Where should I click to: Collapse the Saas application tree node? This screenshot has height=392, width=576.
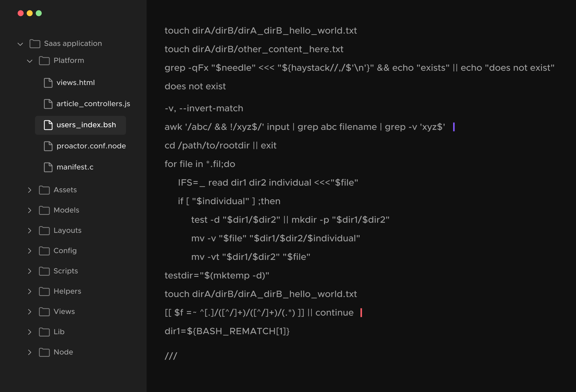(x=20, y=44)
